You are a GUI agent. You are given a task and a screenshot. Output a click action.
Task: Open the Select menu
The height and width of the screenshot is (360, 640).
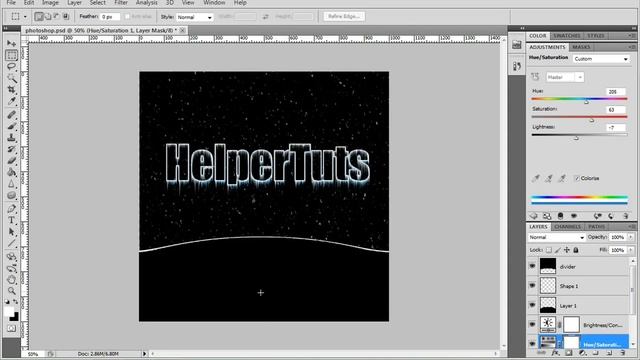point(98,2)
